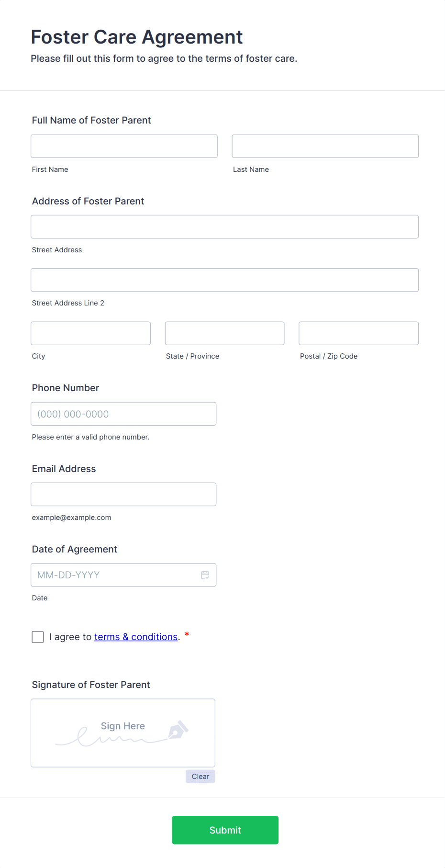Focus the Postal / Zip Code field
The height and width of the screenshot is (868, 445).
(358, 333)
